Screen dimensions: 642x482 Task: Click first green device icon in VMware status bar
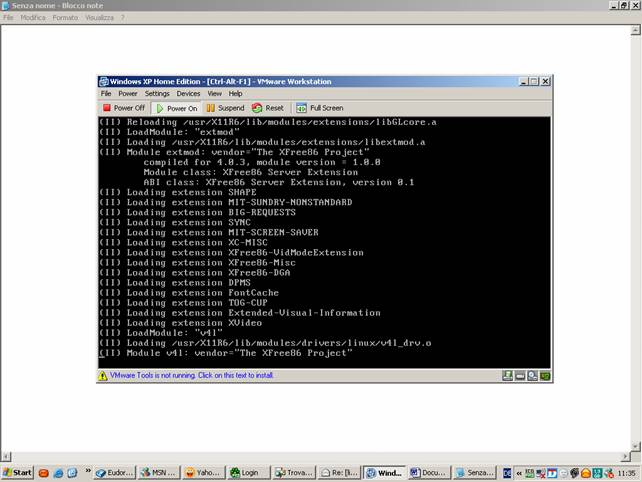pyautogui.click(x=507, y=376)
